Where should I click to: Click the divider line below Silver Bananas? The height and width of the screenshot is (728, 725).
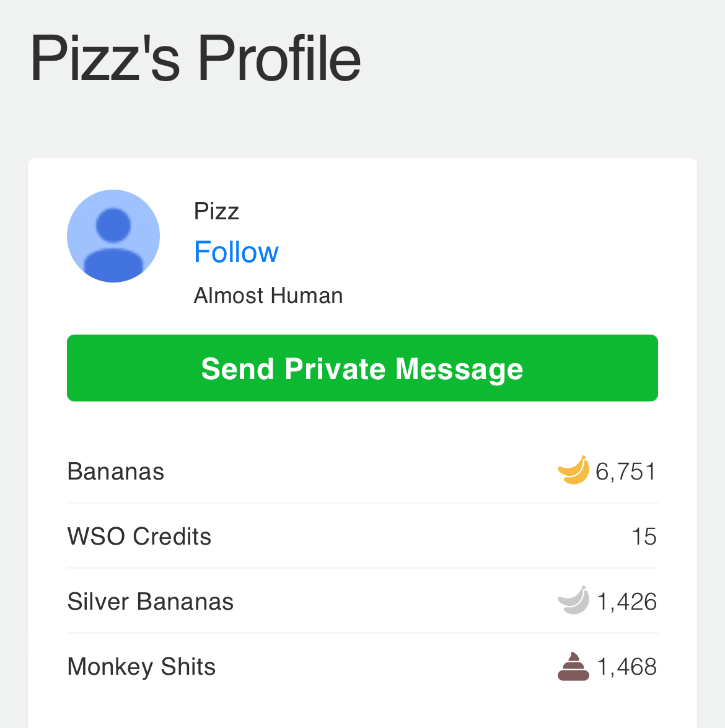(x=362, y=633)
